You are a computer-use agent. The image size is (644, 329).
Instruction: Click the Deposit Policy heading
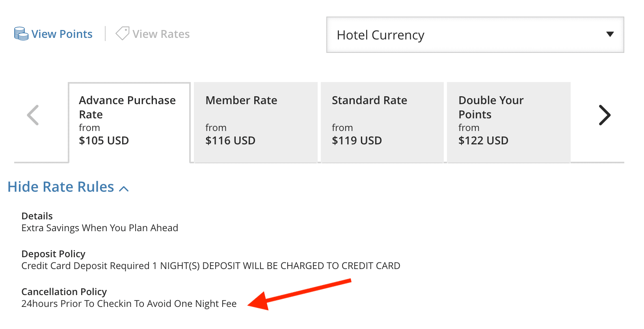(53, 254)
